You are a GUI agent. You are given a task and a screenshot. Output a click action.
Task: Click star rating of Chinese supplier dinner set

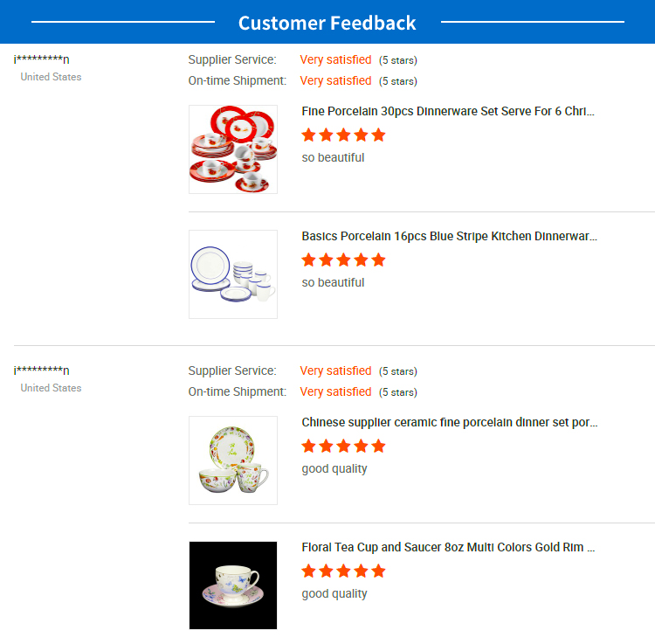343,446
